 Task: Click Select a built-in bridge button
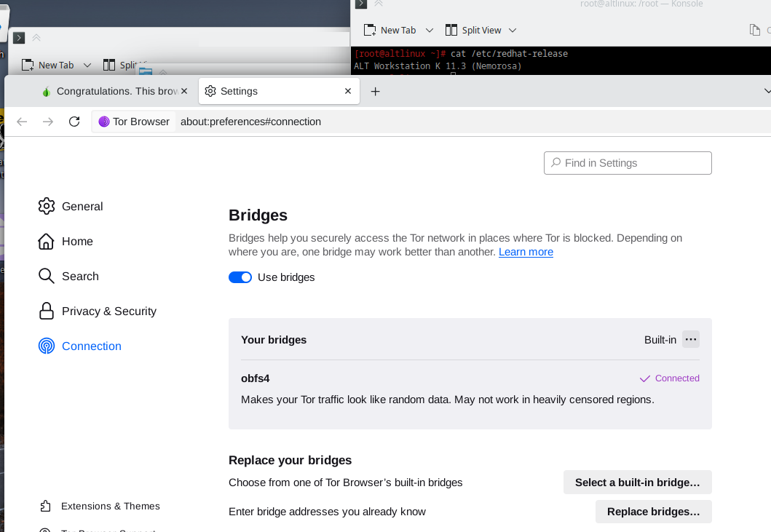tap(637, 483)
